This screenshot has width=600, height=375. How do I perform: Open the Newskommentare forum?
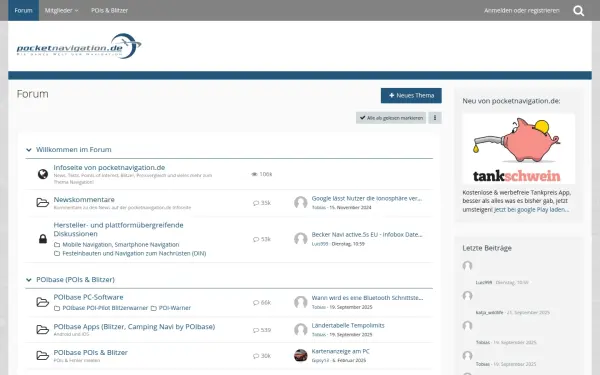pos(84,200)
